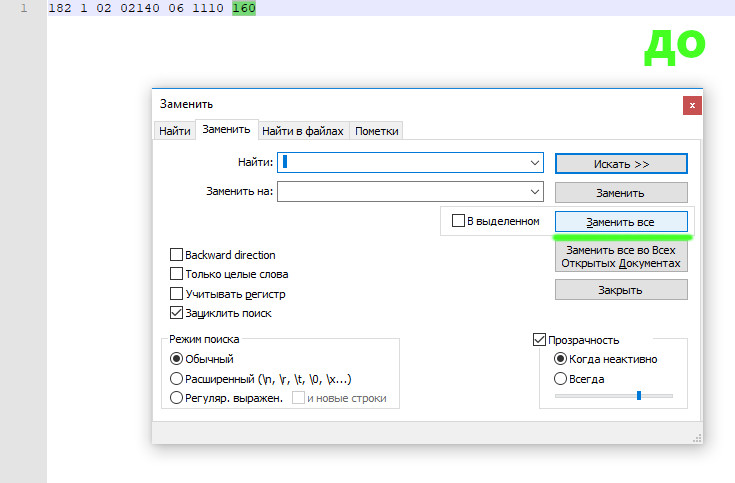Click Заменить все во Всех Открытых Документах
735x483 pixels.
tap(620, 257)
